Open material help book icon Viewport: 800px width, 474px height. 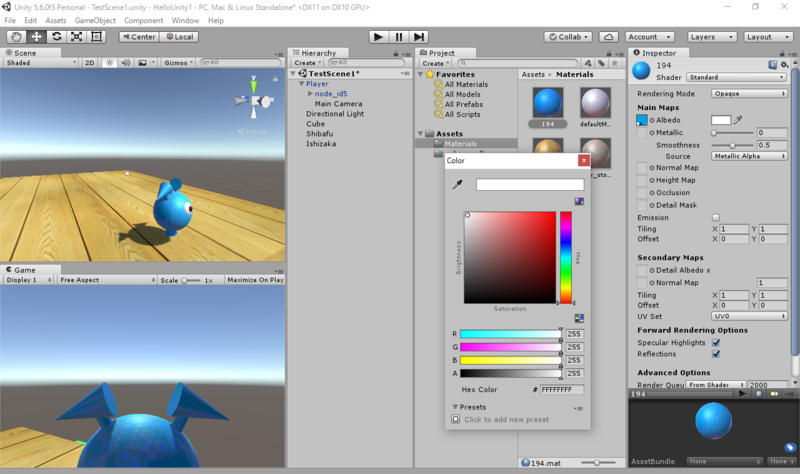tap(772, 65)
